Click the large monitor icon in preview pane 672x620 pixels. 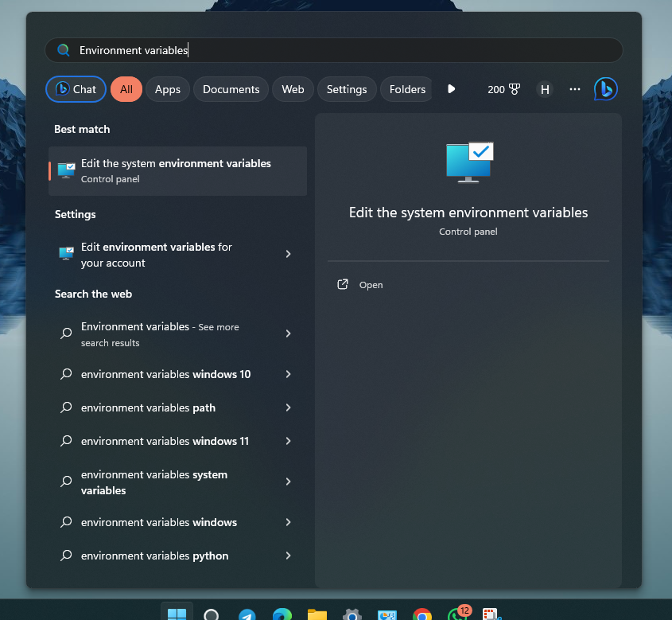pyautogui.click(x=469, y=162)
